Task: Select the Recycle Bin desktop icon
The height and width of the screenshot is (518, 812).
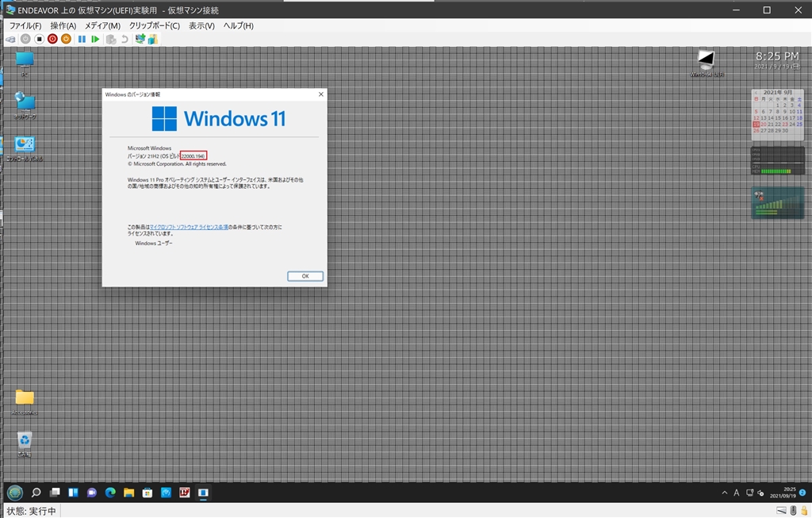Action: [x=25, y=444]
